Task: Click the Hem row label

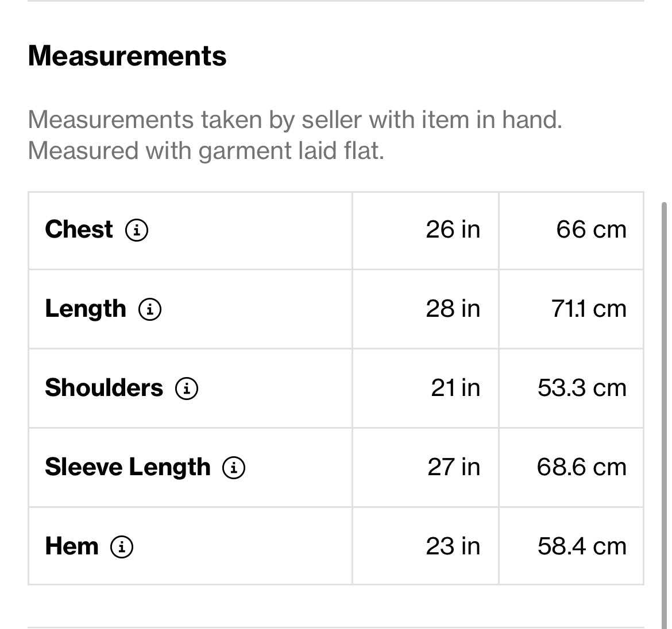Action: click(72, 546)
